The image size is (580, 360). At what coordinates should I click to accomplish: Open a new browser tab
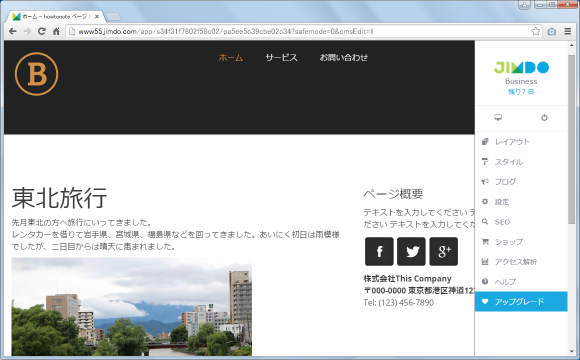coord(113,17)
